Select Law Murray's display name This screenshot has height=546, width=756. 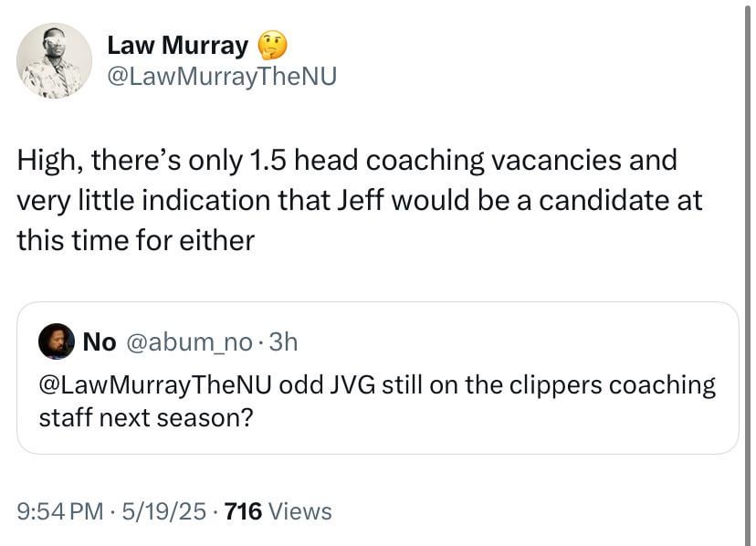coord(177,44)
